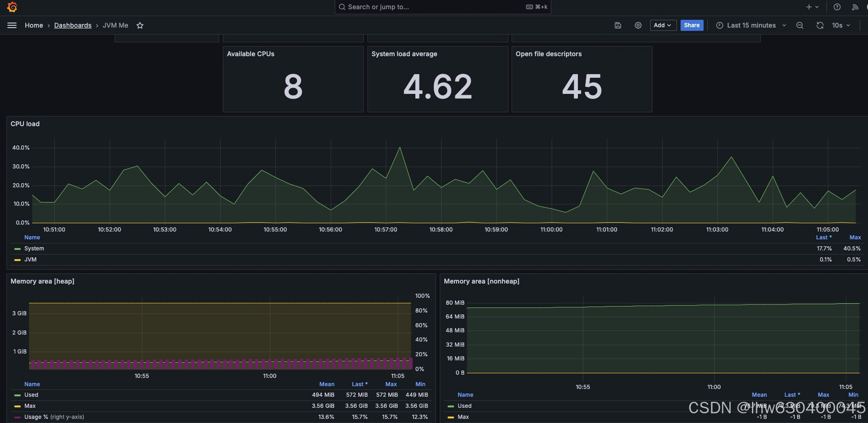868x423 pixels.
Task: Open the CPU load panel title
Action: [25, 124]
